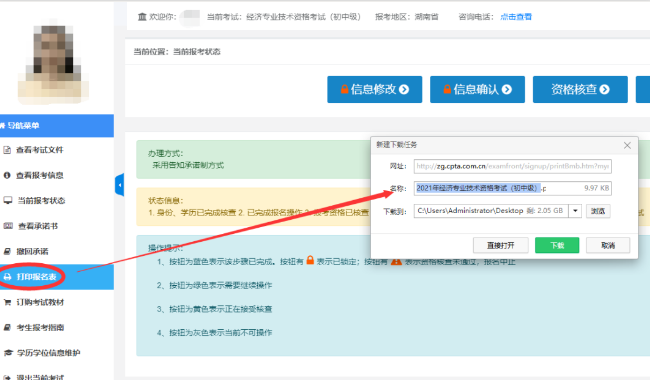Click the 按钮为绿色表示需要继续操作 tip
Viewport: 650px width, 380px height.
click(x=214, y=286)
